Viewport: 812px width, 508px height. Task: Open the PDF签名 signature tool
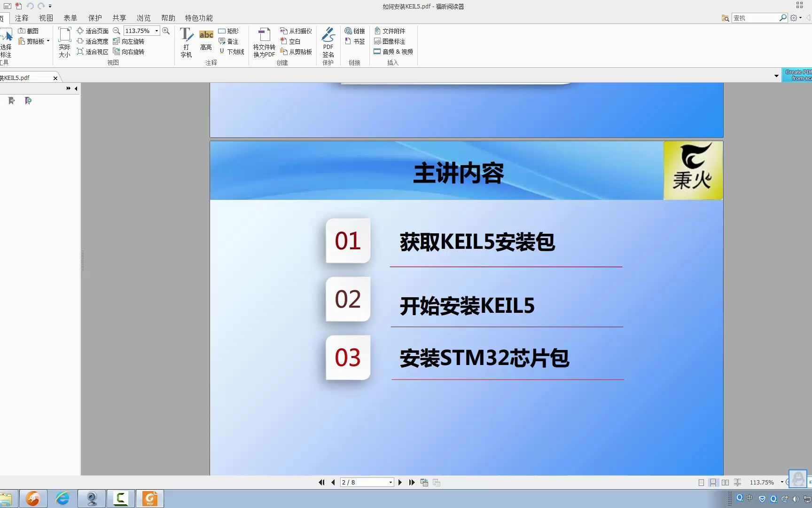[x=328, y=42]
